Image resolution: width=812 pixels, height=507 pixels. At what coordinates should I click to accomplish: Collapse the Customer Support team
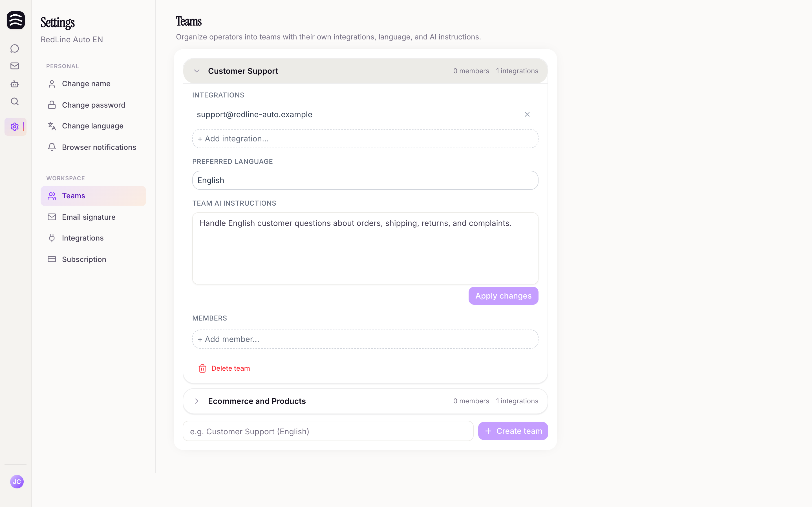[197, 71]
